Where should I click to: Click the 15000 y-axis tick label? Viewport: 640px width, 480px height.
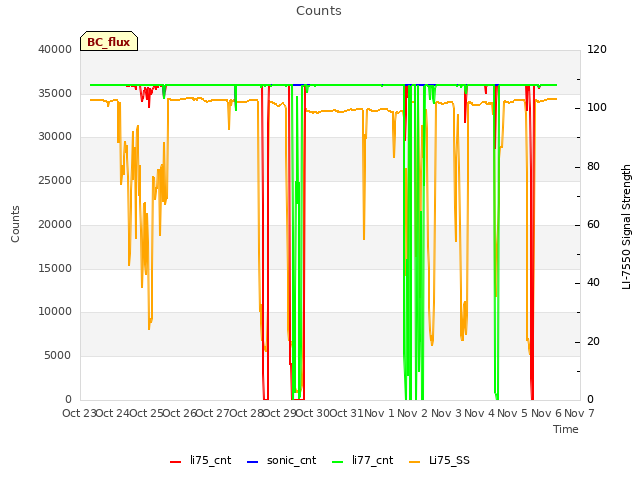tap(55, 268)
